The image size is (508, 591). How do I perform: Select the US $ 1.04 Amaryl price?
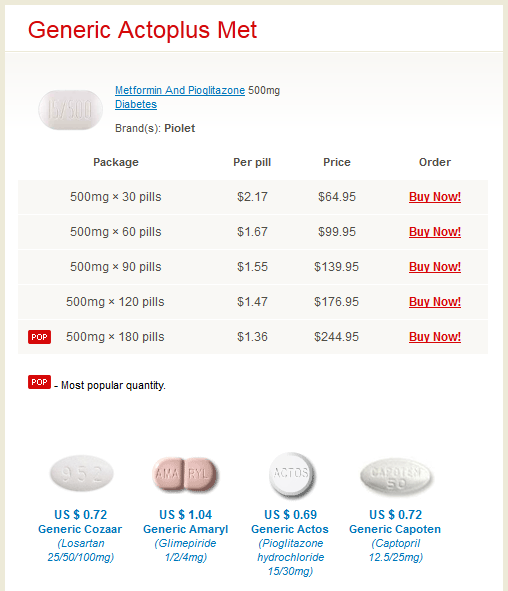pos(186,515)
